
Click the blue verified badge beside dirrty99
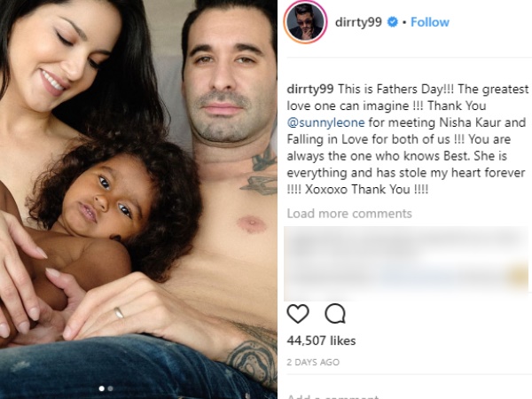393,22
